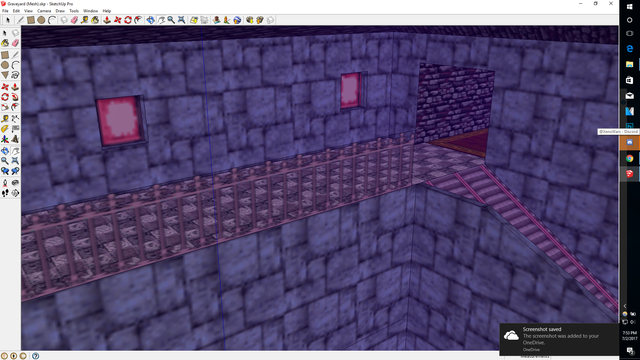
Task: Open the View menu
Action: click(29, 11)
